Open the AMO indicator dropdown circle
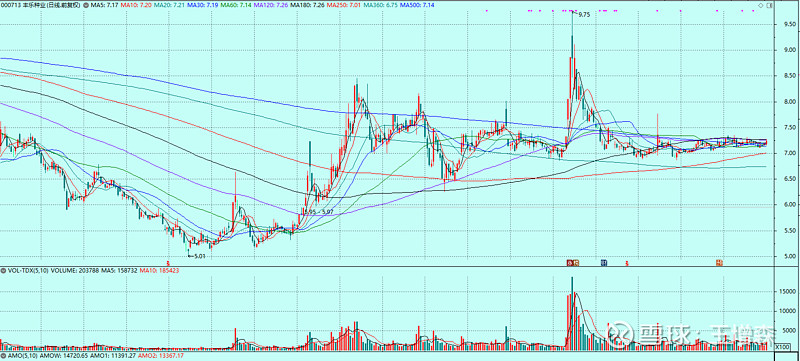Screen dimensions: 800x361 pos(3,355)
